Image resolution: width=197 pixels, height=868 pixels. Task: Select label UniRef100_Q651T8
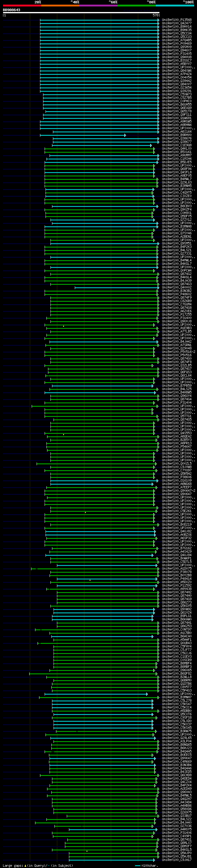click(x=177, y=111)
